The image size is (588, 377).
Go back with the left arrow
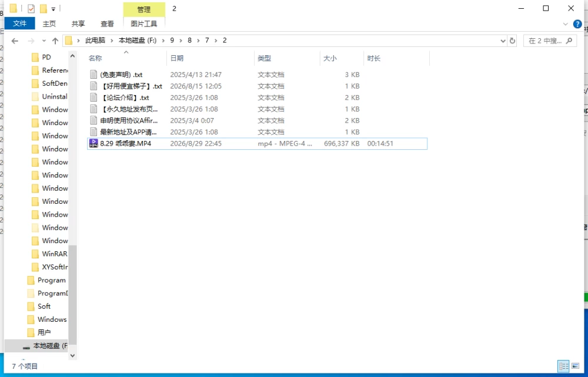pyautogui.click(x=15, y=41)
